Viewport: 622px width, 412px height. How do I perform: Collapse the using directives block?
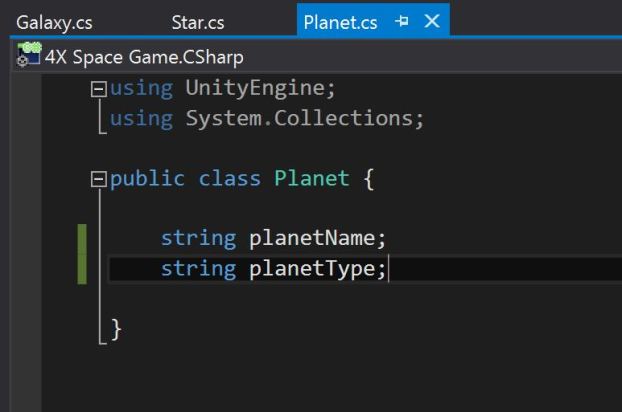point(98,89)
